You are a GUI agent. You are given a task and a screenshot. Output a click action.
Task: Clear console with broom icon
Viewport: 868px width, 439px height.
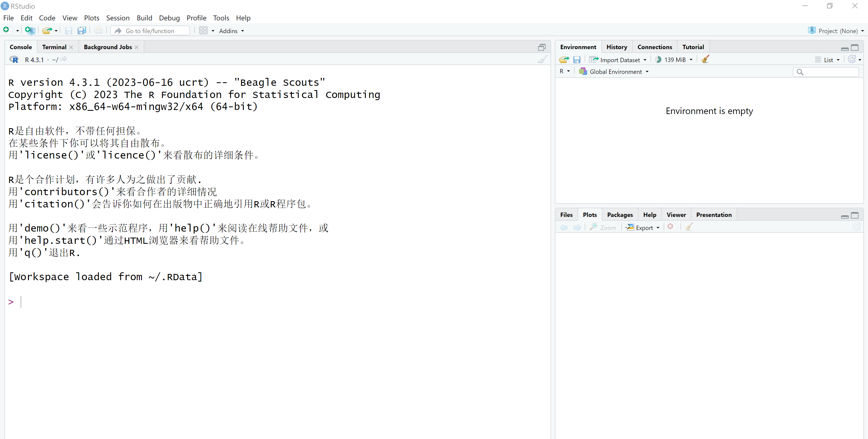coord(542,59)
